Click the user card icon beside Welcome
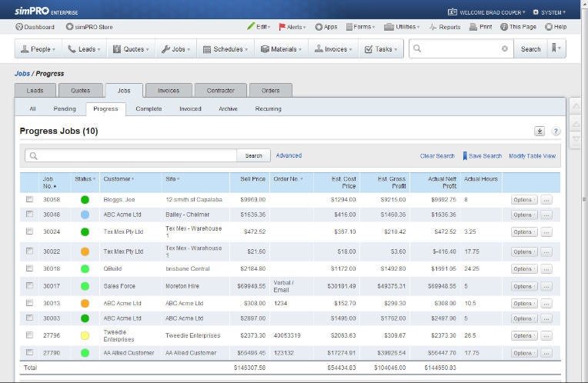The width and height of the screenshot is (588, 383). point(453,12)
